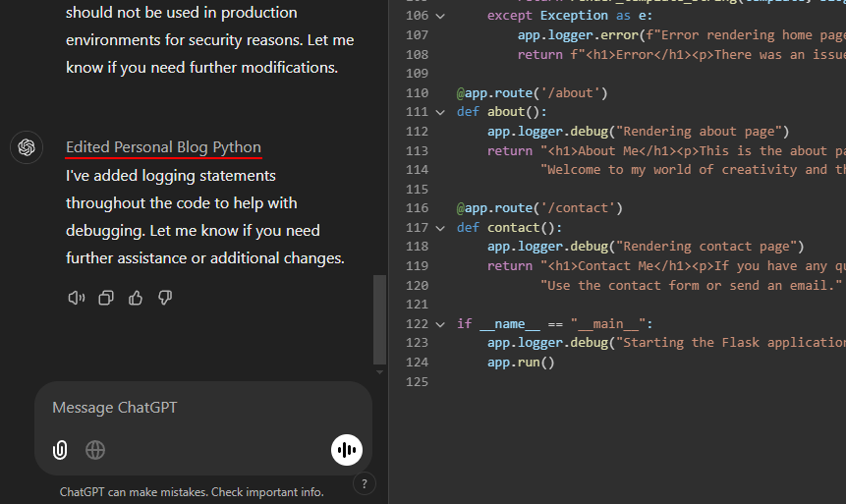Viewport: 846px width, 504px height.
Task: Click the ChatGPT logo avatar beside the response
Action: point(27,147)
